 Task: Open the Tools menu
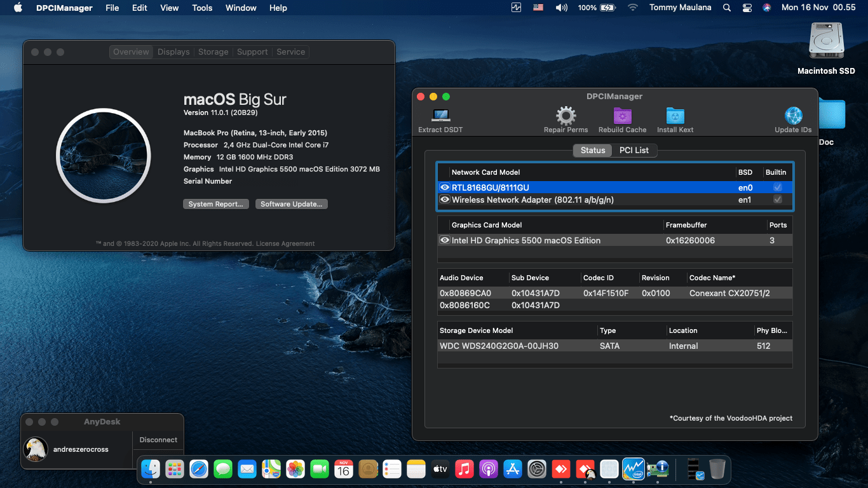coord(201,8)
